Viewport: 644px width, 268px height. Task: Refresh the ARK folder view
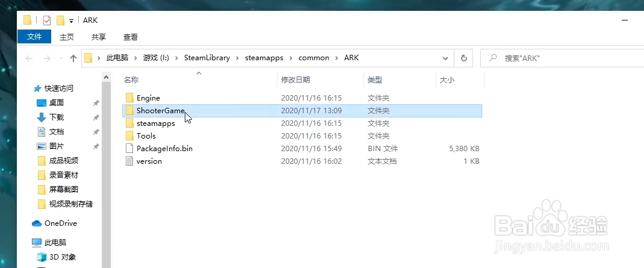coord(463,58)
